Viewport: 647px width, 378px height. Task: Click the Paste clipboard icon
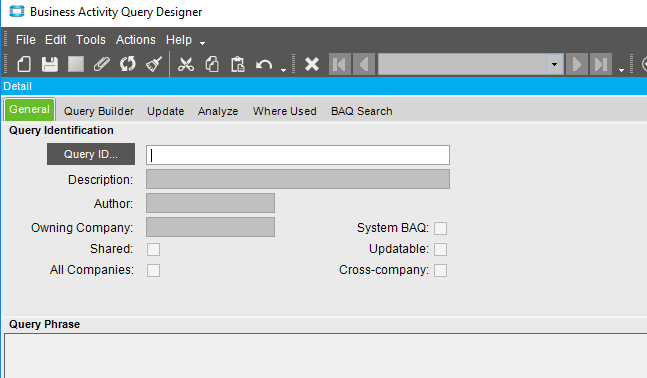tap(238, 64)
